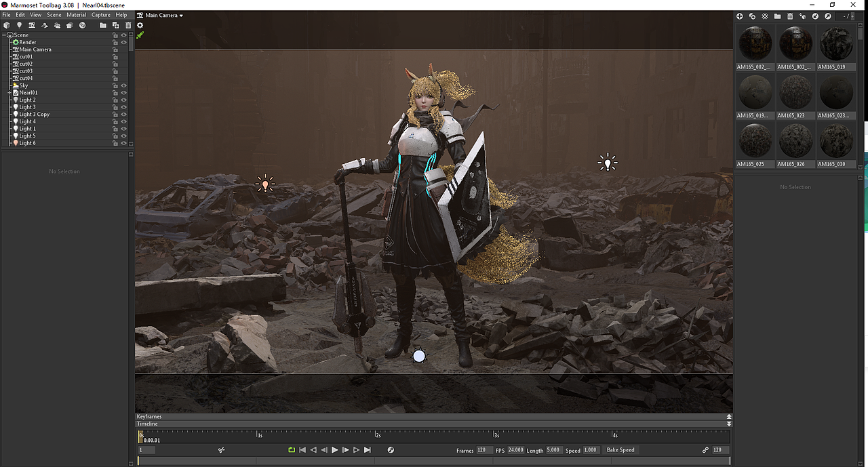Click the turntable icon in scene toolbar
Image resolution: width=868 pixels, height=467 pixels.
tap(45, 25)
